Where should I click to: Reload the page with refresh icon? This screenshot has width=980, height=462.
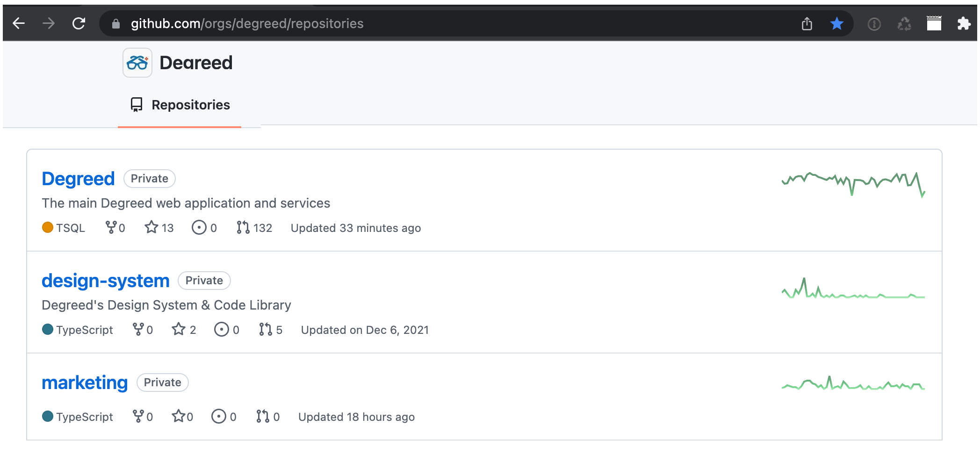(79, 23)
